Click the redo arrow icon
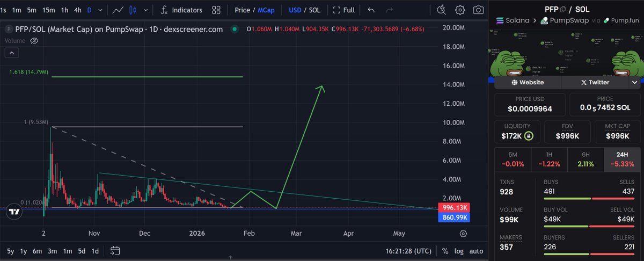The width and height of the screenshot is (644, 261). click(390, 10)
